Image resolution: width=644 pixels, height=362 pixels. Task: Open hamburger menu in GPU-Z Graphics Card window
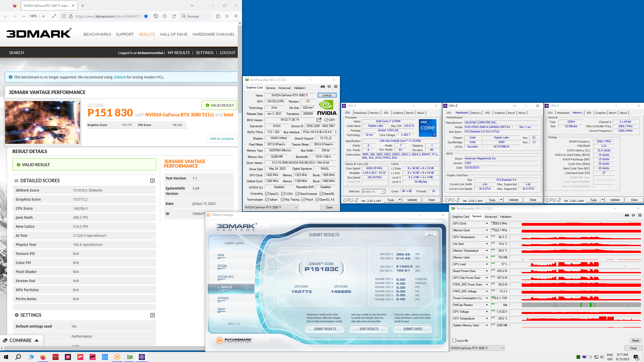[336, 87]
